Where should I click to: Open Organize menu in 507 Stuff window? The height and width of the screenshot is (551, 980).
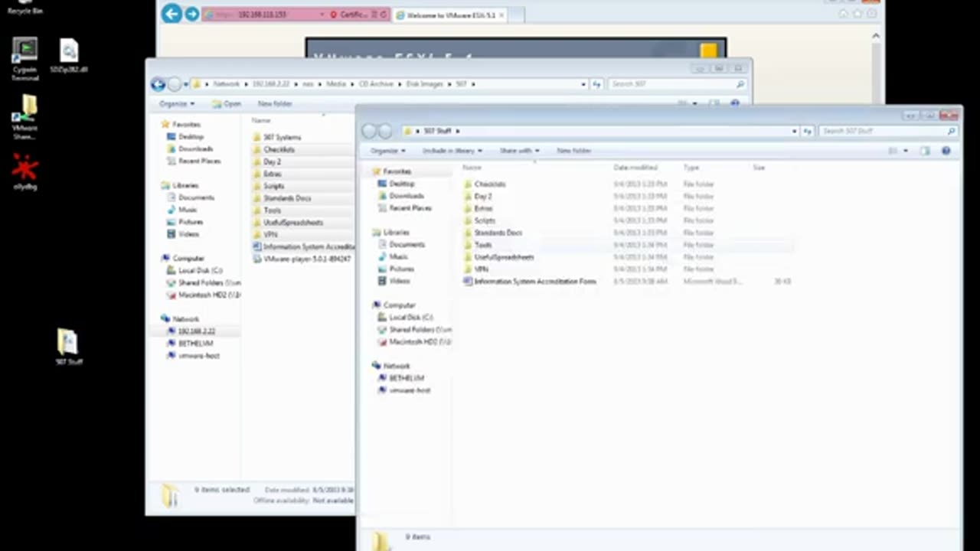click(x=387, y=151)
